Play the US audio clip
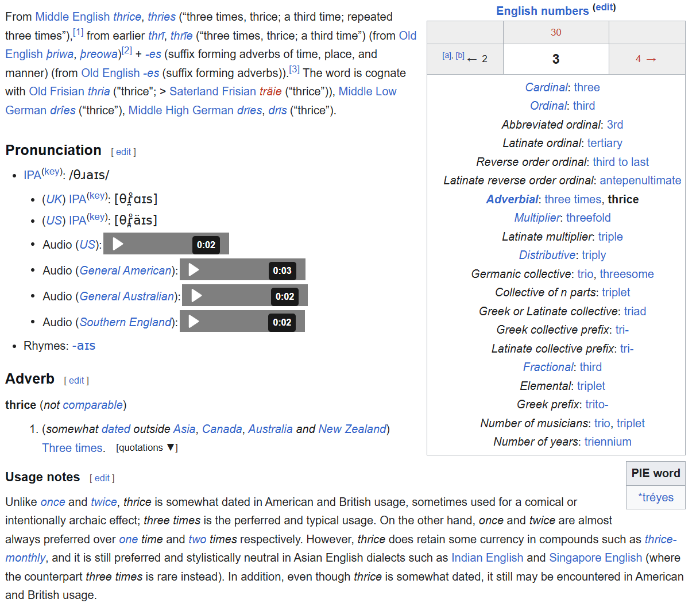The image size is (700, 607). [x=118, y=244]
